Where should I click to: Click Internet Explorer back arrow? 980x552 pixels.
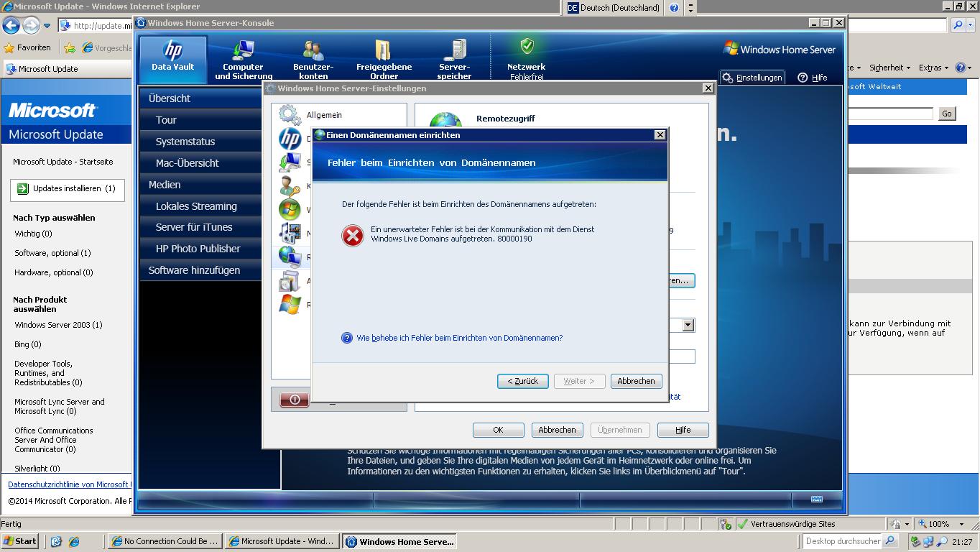(11, 26)
